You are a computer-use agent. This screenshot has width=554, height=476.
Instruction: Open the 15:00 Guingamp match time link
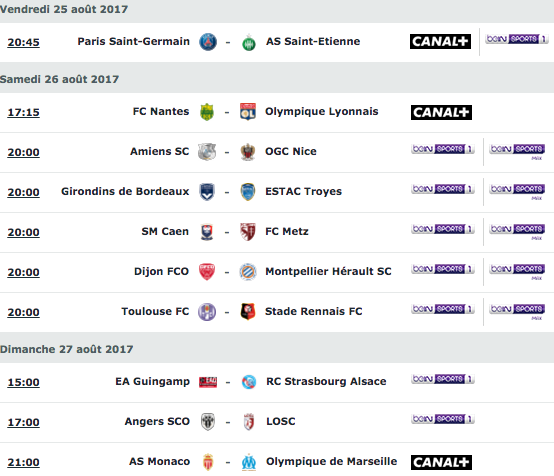[x=24, y=382]
